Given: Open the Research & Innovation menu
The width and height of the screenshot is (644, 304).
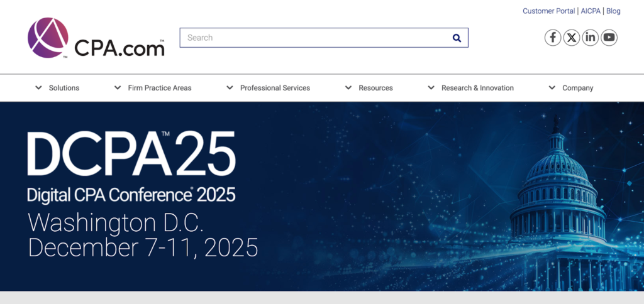Looking at the screenshot, I should (x=477, y=88).
